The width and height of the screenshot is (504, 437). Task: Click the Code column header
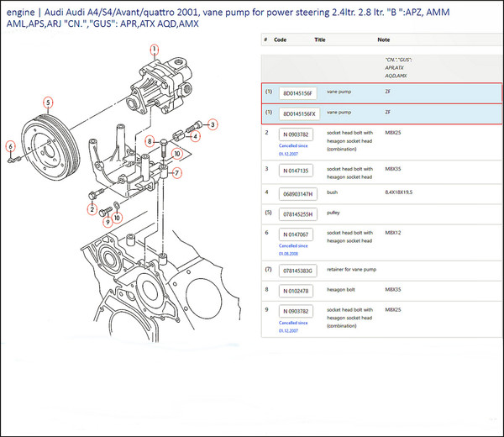[x=281, y=39]
